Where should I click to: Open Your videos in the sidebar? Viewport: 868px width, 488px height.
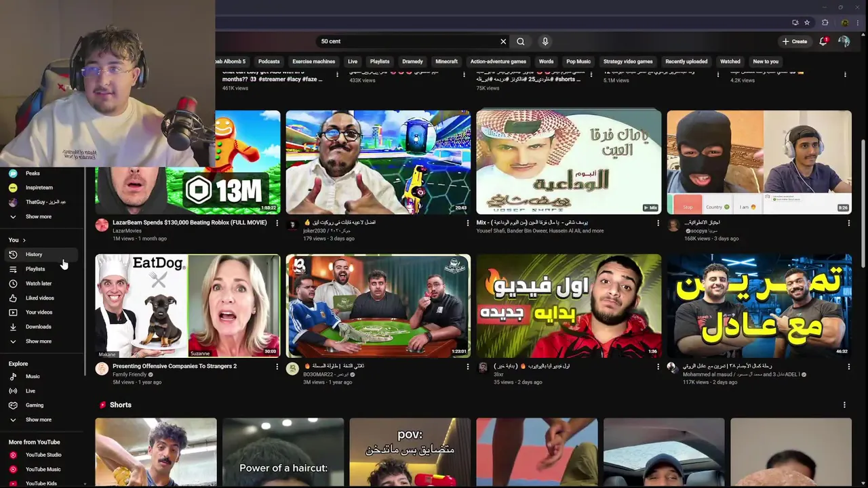[42, 312]
